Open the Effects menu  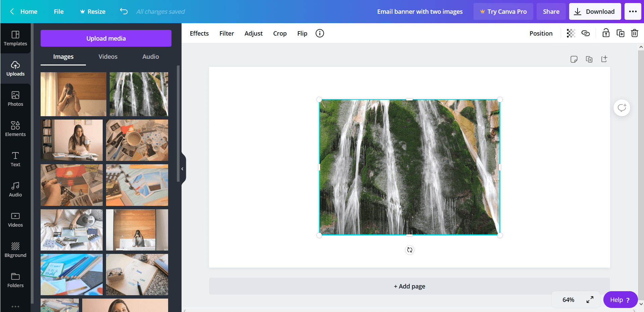[x=199, y=33]
